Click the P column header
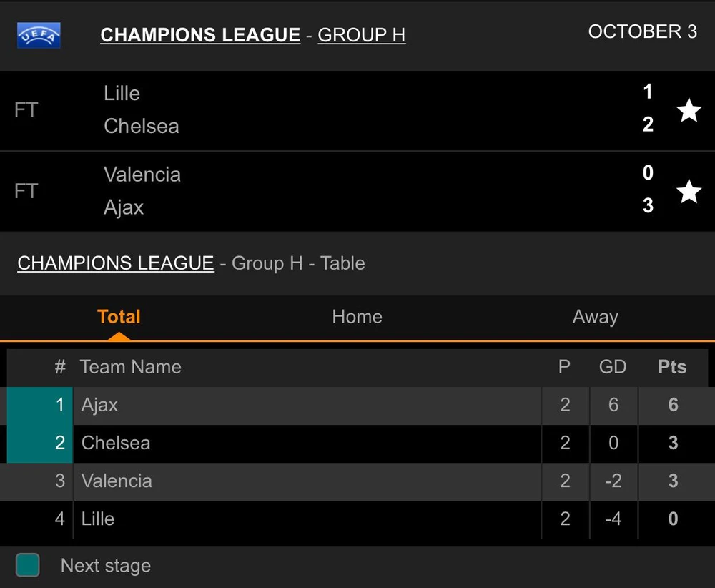Viewport: 715px width, 588px height. (564, 367)
